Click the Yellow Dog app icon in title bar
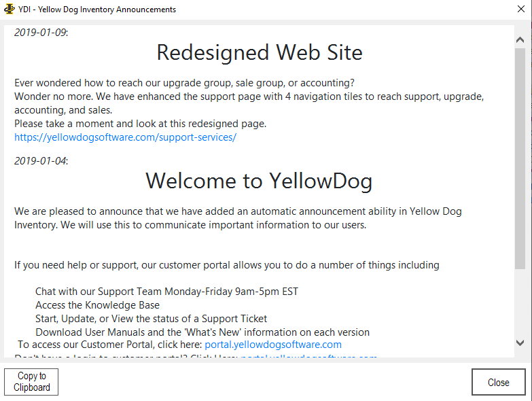Image resolution: width=532 pixels, height=401 pixels. (9, 9)
